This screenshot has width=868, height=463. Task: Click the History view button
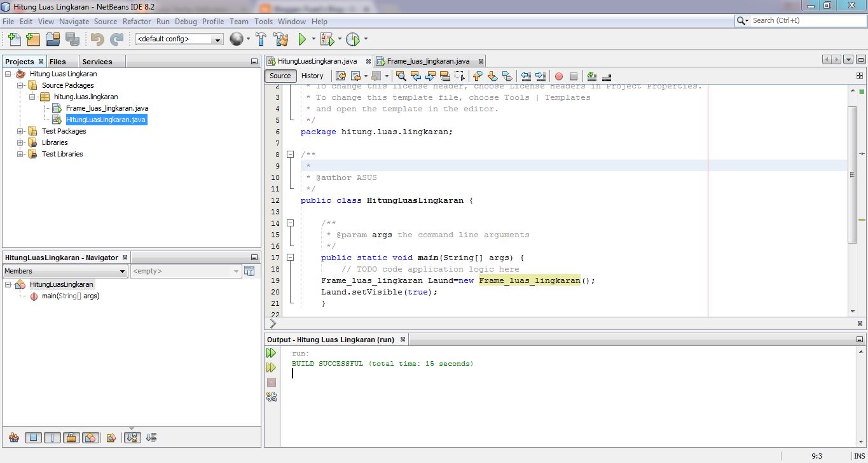[x=312, y=76]
